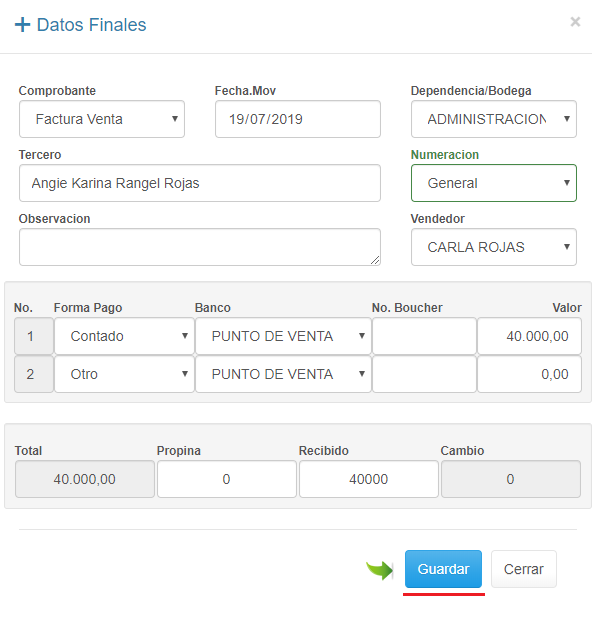Click the Propina input field
The image size is (592, 635).
click(x=227, y=479)
